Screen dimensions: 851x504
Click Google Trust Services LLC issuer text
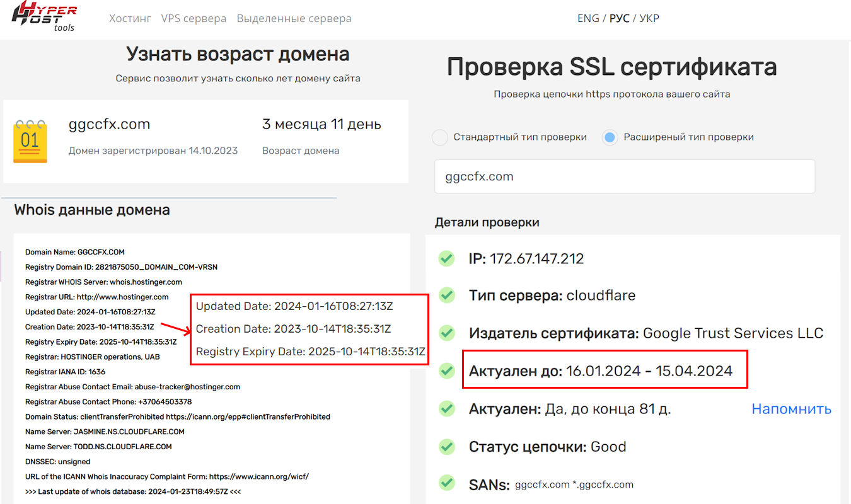(x=733, y=333)
